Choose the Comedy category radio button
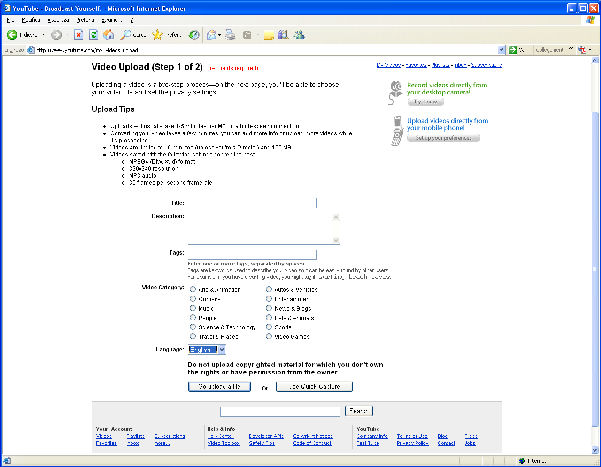Screen dimensions: 601x467 tap(193, 299)
